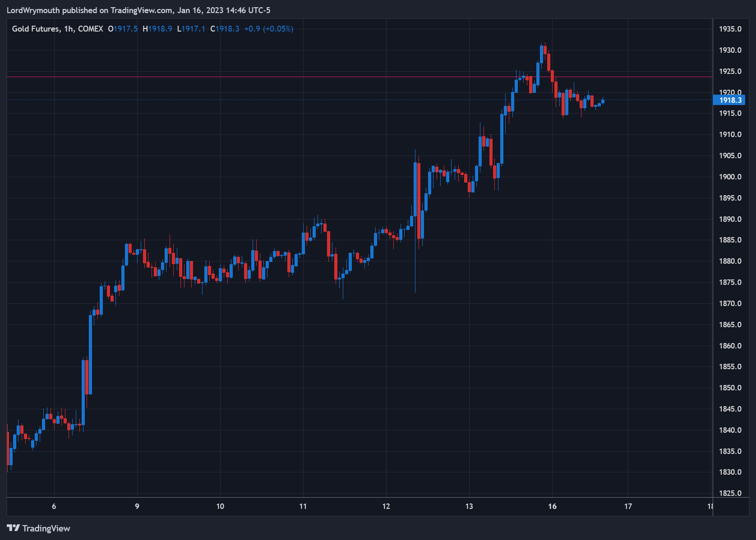The image size is (756, 540).
Task: Click the 1935.0 price axis label
Action: 730,29
